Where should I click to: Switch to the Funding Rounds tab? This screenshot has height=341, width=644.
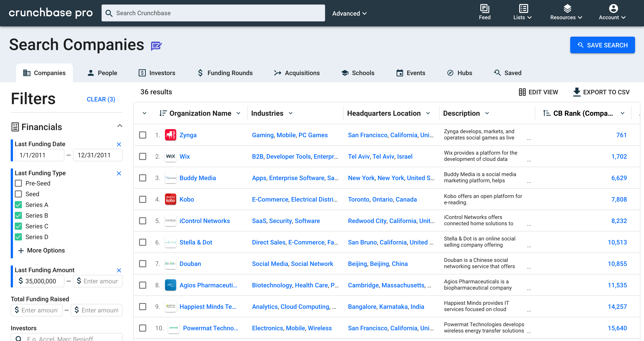[225, 73]
